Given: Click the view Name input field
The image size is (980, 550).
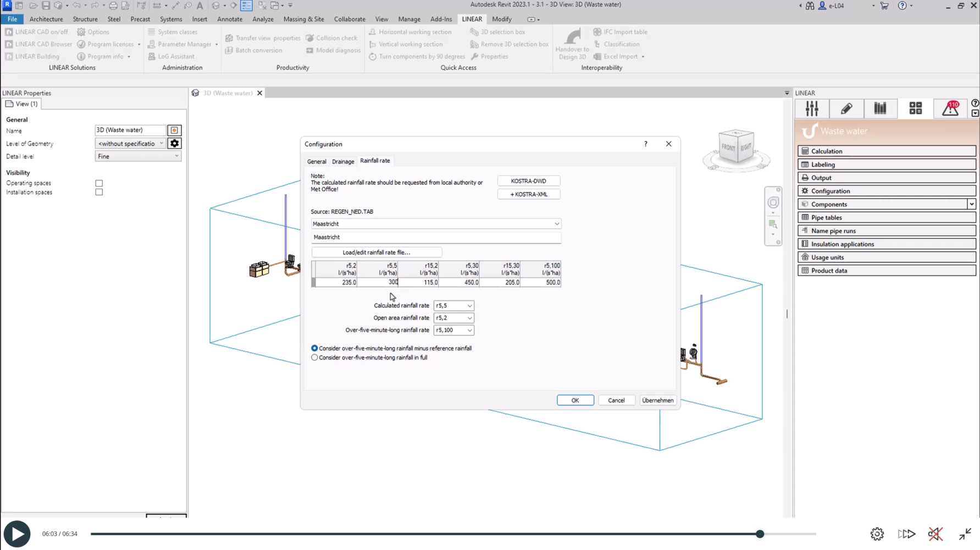Looking at the screenshot, I should [x=130, y=130].
